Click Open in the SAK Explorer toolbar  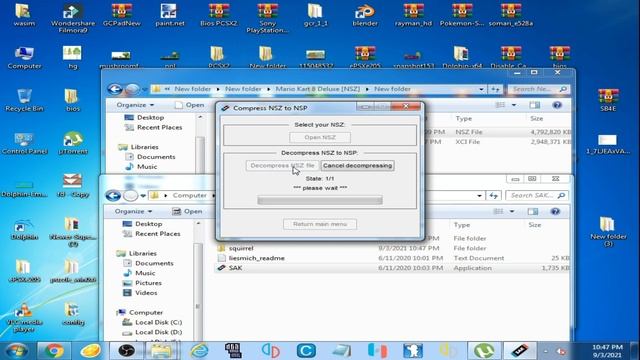pyautogui.click(x=187, y=211)
